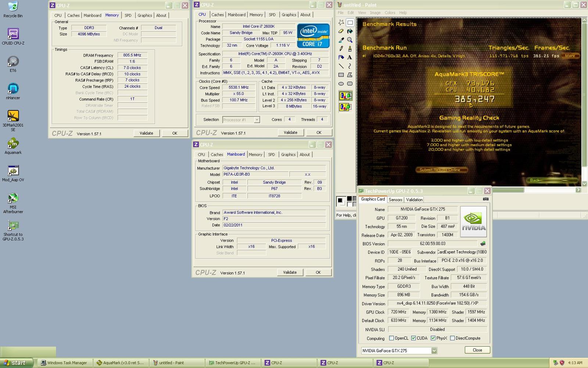Select the Line tool in Paint
The image size is (588, 368).
(x=341, y=66)
